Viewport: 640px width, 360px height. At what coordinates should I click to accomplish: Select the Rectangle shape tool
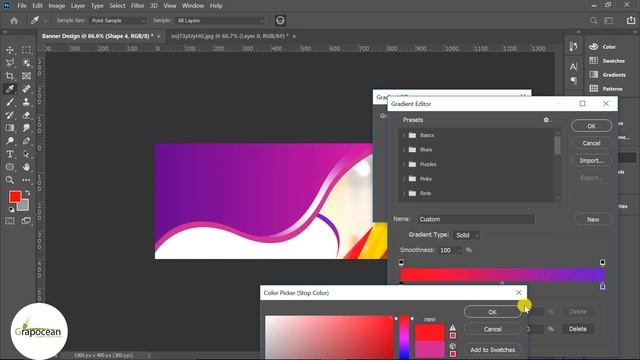coord(10,167)
